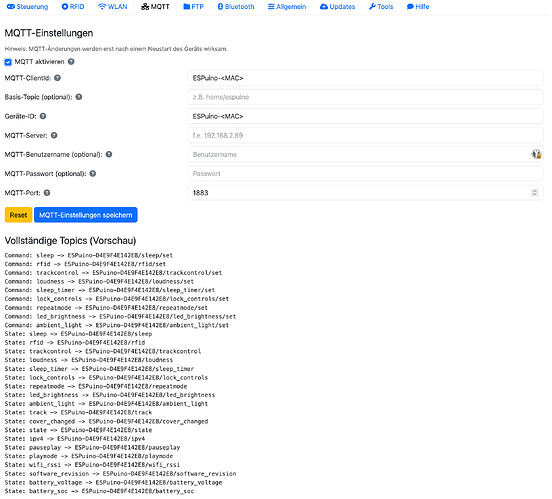
Task: Switch to the RFID tab
Action: (x=73, y=7)
